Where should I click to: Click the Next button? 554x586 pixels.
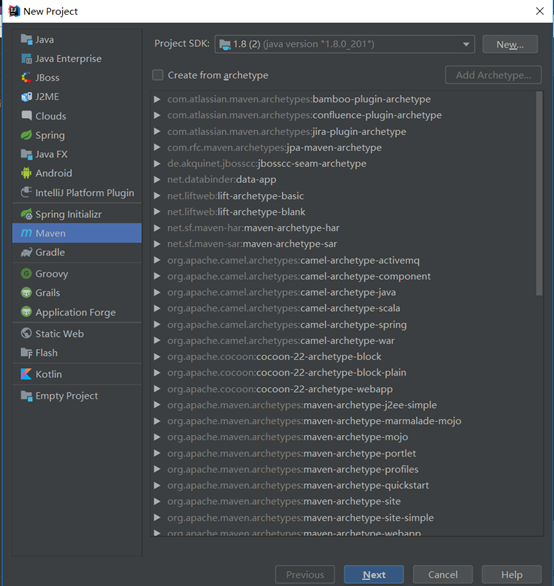(373, 574)
